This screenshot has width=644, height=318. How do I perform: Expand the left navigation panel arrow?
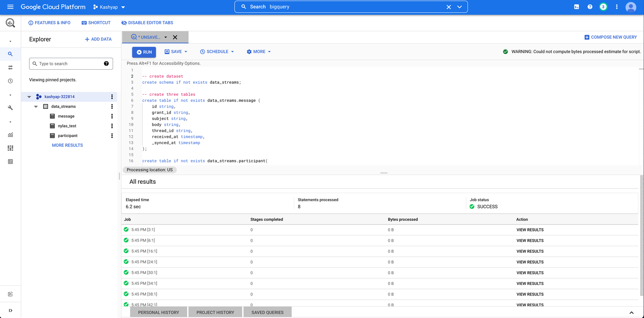[10, 310]
